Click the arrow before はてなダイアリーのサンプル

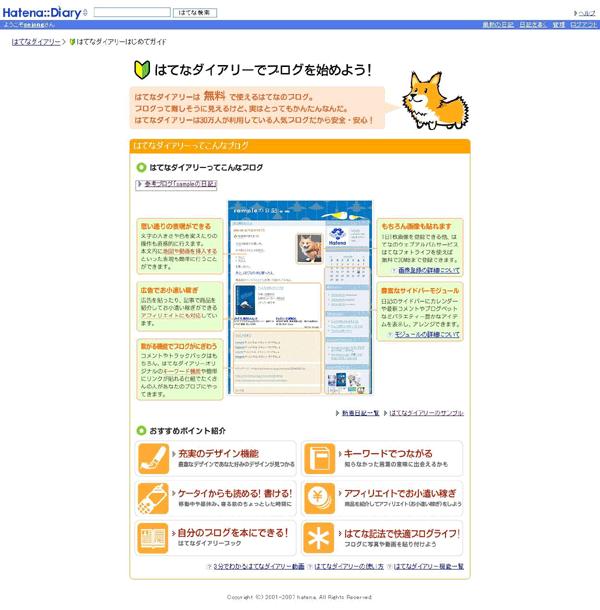coord(385,413)
